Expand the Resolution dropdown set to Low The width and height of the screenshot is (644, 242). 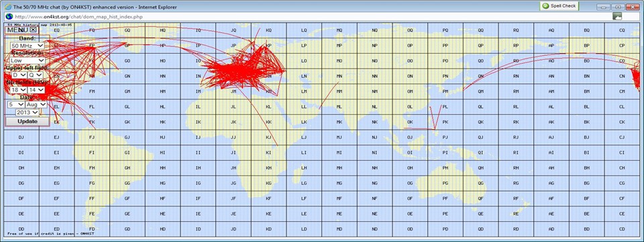pyautogui.click(x=28, y=60)
